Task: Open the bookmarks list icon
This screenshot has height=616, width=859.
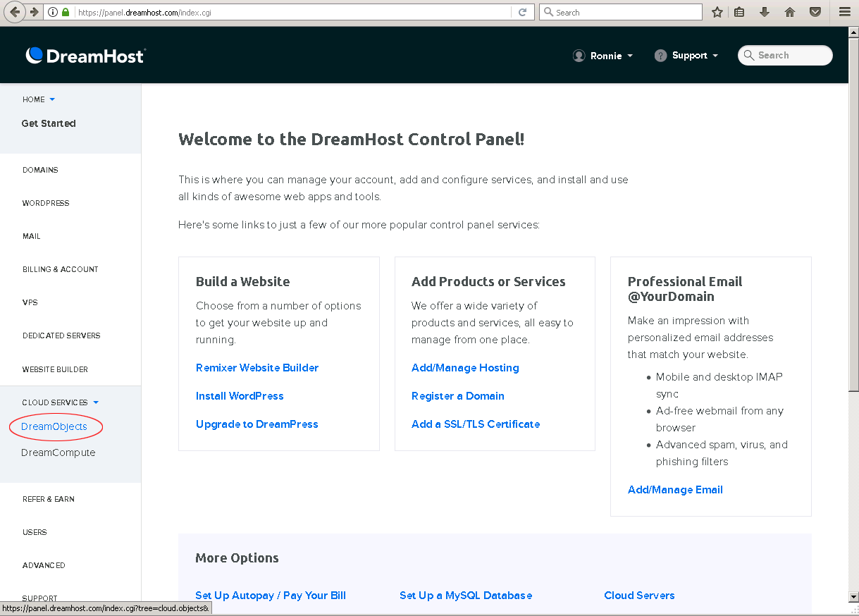Action: (739, 12)
